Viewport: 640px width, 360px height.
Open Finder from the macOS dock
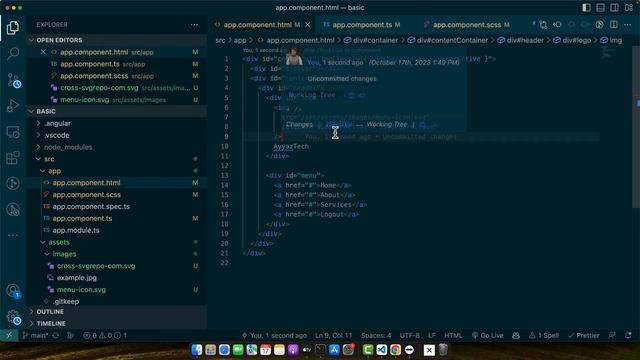(197, 350)
